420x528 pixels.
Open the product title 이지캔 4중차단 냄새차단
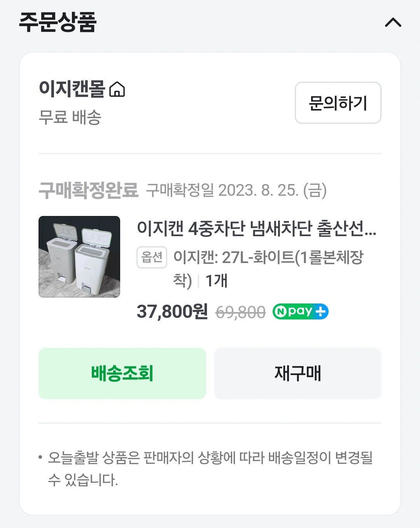[257, 228]
